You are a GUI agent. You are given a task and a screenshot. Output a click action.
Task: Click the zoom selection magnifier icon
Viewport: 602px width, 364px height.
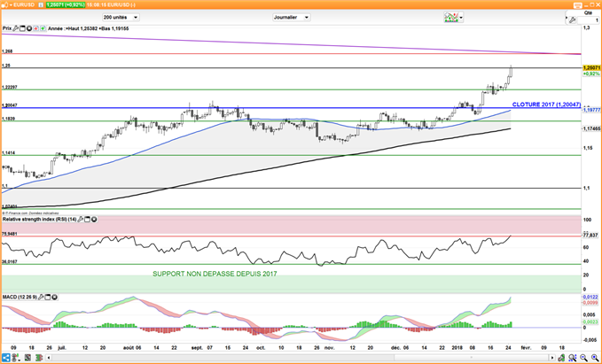point(573,358)
